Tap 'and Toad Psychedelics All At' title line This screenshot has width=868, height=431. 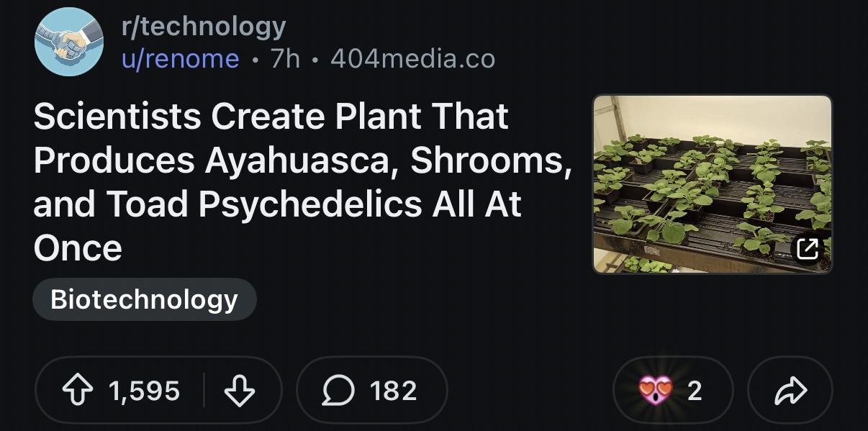click(x=277, y=205)
